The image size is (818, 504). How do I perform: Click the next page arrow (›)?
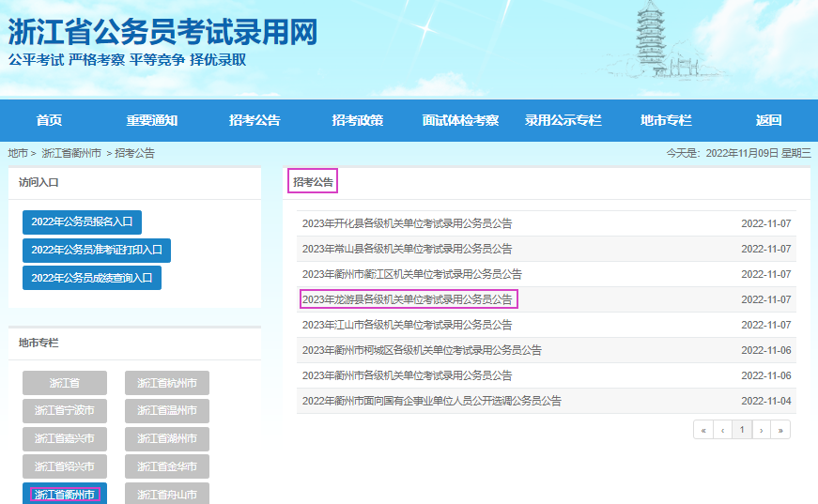(761, 430)
